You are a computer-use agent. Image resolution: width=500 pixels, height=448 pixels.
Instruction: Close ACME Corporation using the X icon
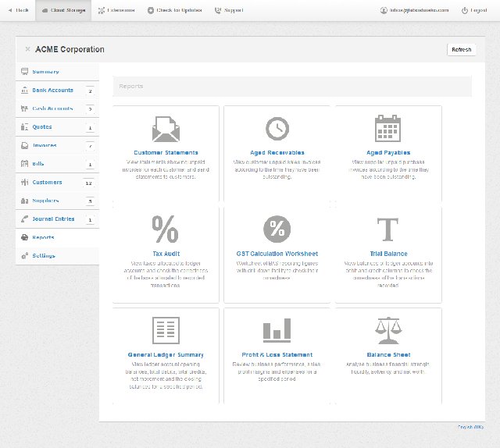click(x=28, y=49)
